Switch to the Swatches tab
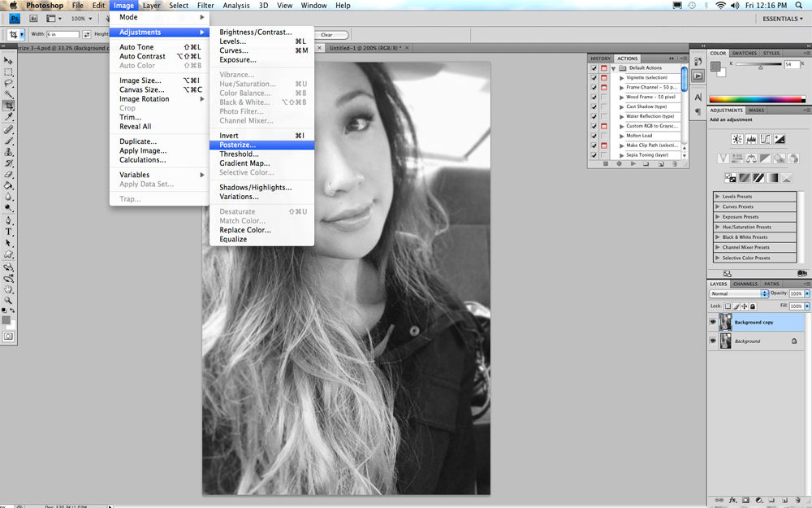The image size is (812, 508). tap(744, 54)
